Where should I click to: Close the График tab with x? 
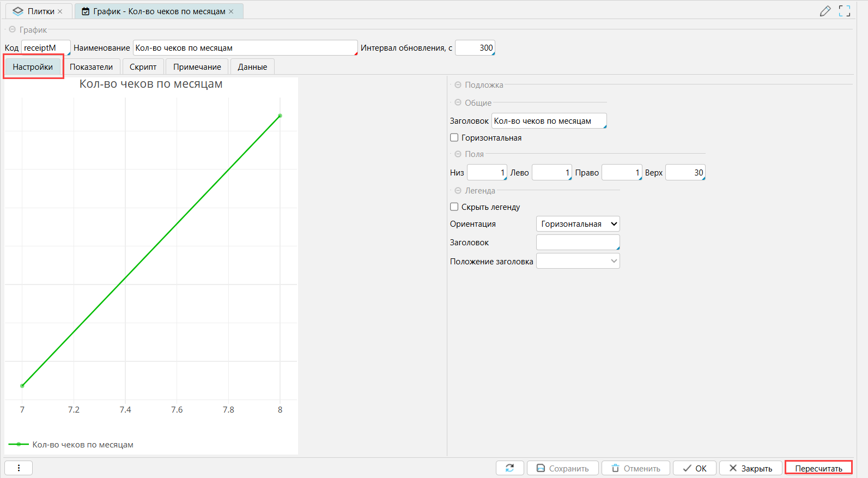coord(231,11)
